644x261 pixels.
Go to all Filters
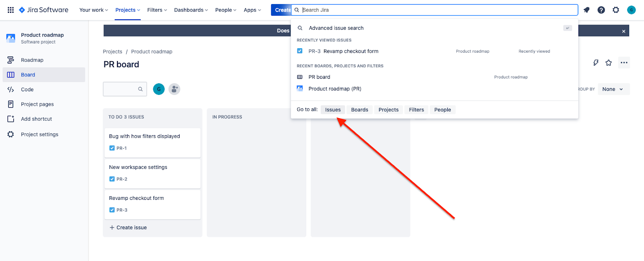[x=417, y=110]
